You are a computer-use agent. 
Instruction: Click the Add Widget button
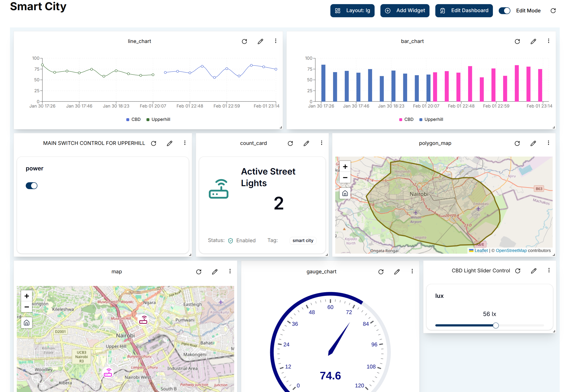pyautogui.click(x=405, y=10)
